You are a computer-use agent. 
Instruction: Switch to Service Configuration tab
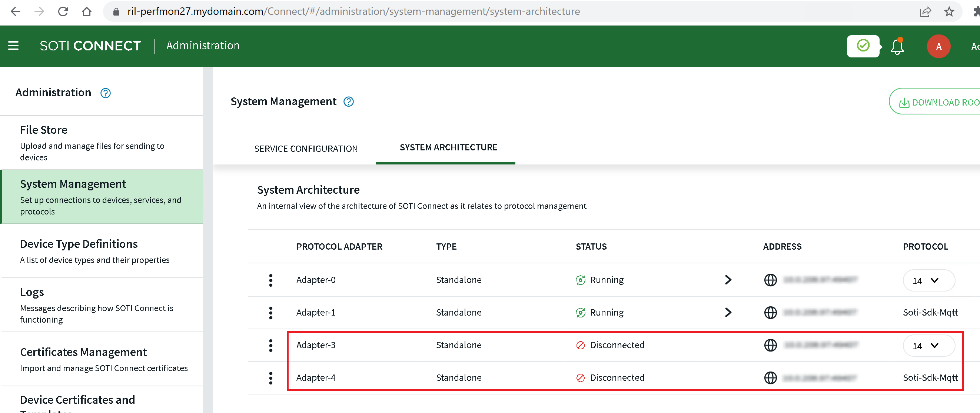306,149
